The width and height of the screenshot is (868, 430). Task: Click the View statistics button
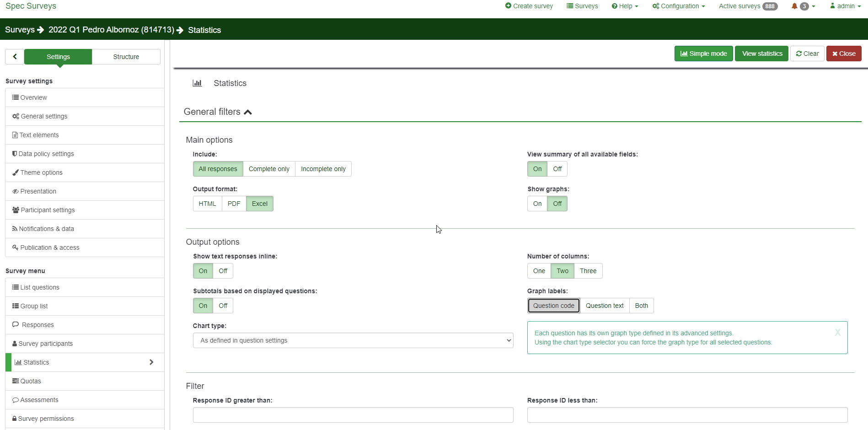[761, 54]
